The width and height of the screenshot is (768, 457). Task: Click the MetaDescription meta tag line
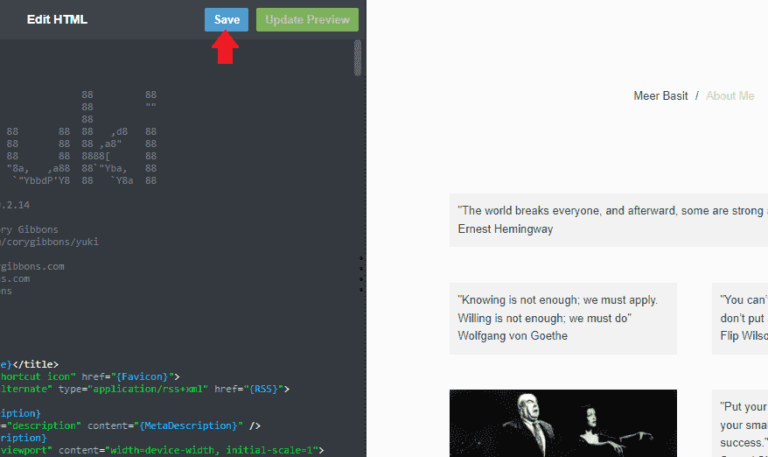click(x=130, y=426)
